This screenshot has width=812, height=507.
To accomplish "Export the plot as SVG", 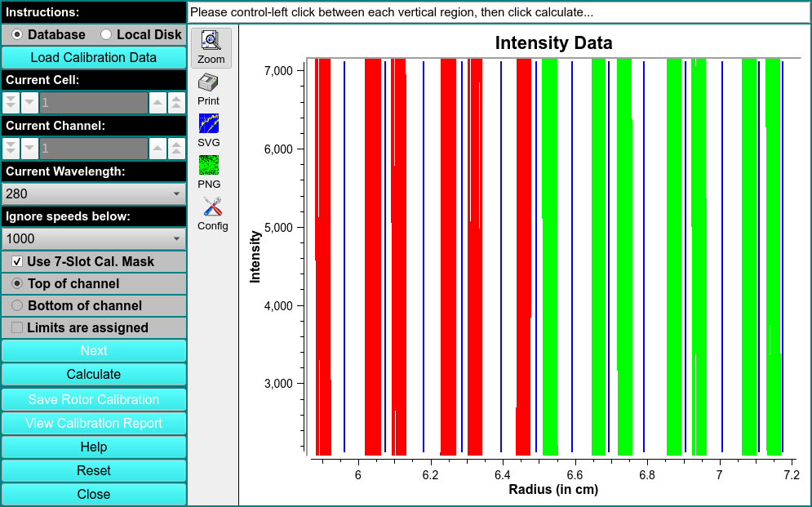I will point(209,131).
